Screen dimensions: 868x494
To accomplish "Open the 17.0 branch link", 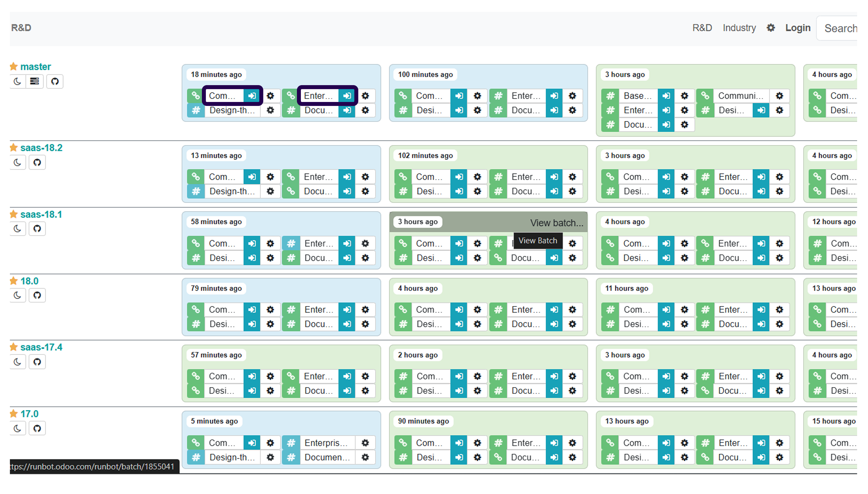I will (x=29, y=414).
